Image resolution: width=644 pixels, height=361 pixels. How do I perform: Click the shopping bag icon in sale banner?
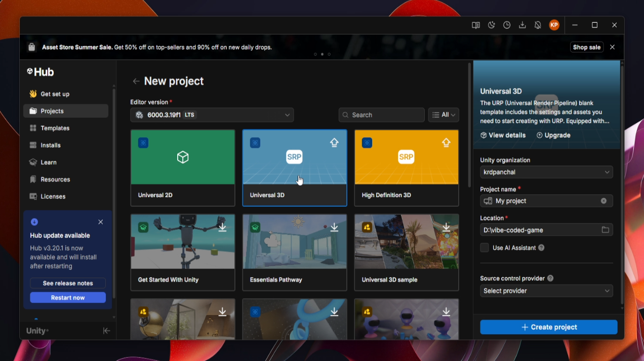(x=32, y=47)
